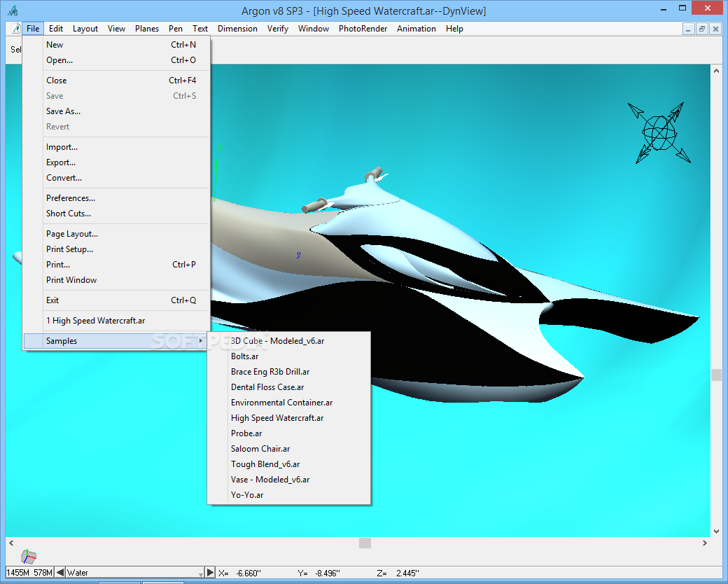The width and height of the screenshot is (728, 584).
Task: Choose New from the File menu
Action: click(116, 45)
